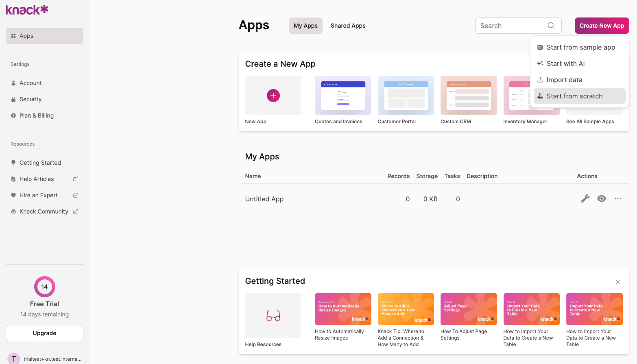Expand the Create New App dropdown button
This screenshot has width=637, height=364.
pos(601,26)
